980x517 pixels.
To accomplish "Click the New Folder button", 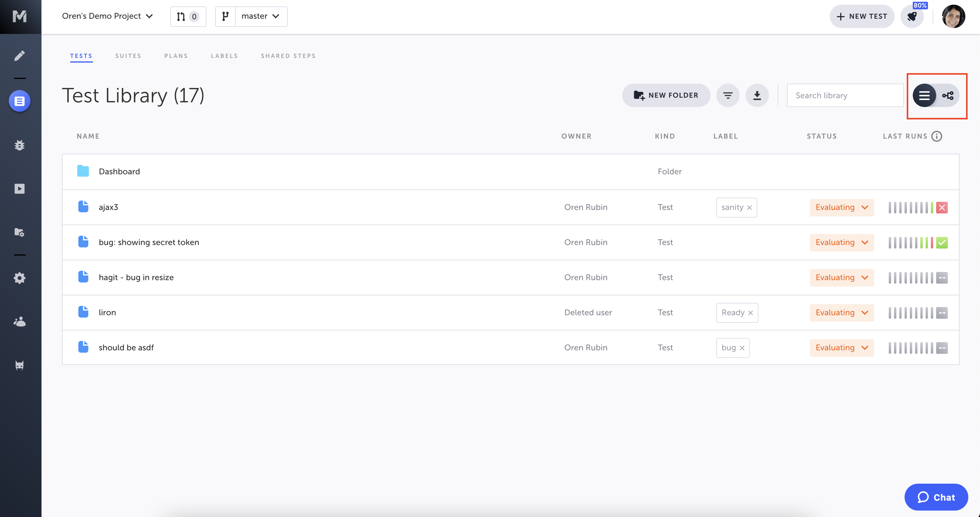I will [x=666, y=96].
